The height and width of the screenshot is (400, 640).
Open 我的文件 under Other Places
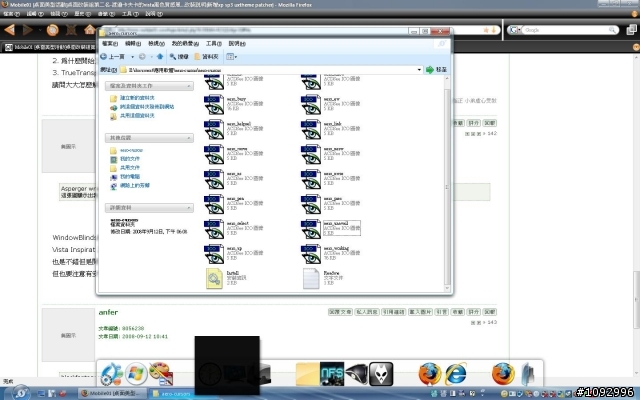pos(130,159)
